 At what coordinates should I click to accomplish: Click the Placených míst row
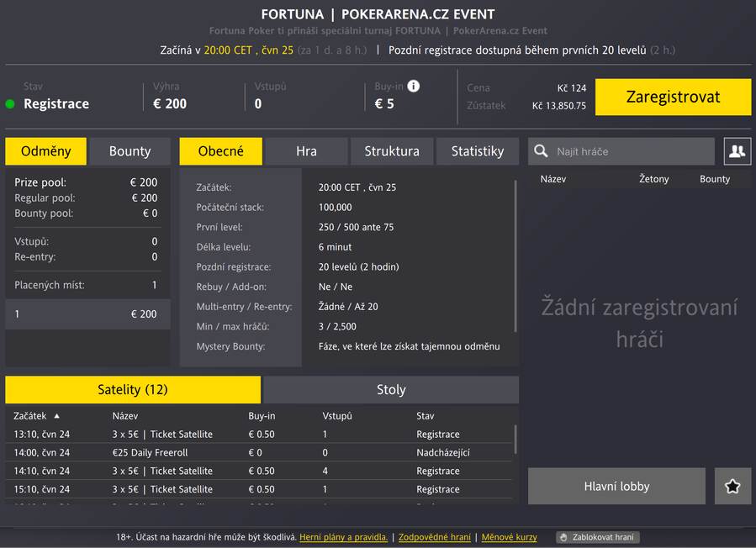[86, 285]
